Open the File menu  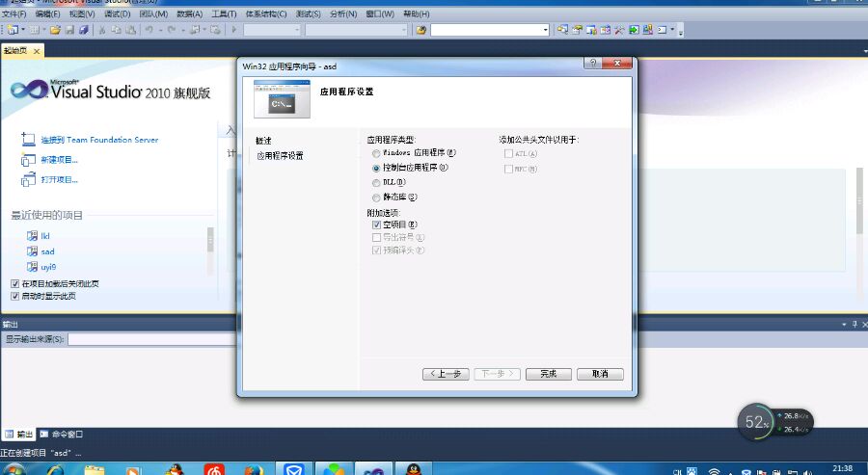coord(14,13)
